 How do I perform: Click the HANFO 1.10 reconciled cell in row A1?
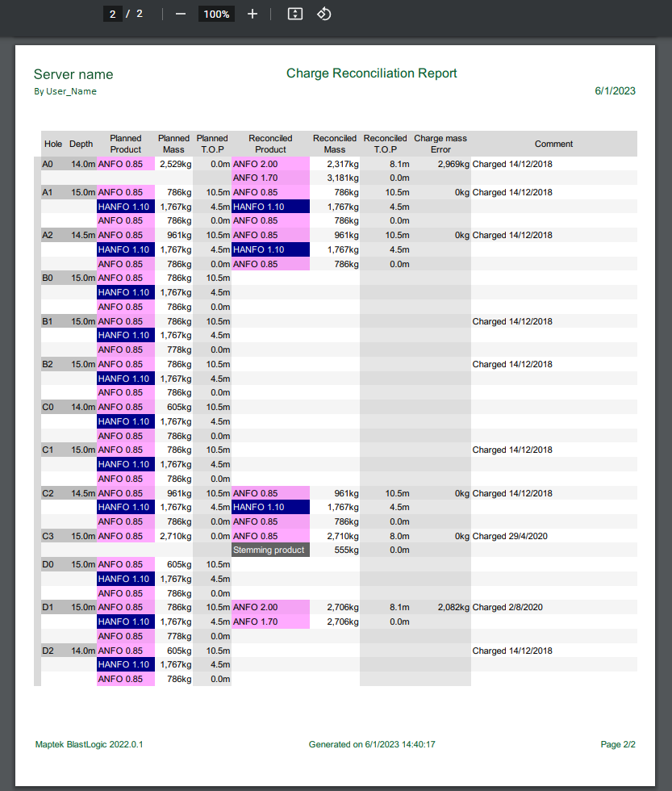(271, 207)
